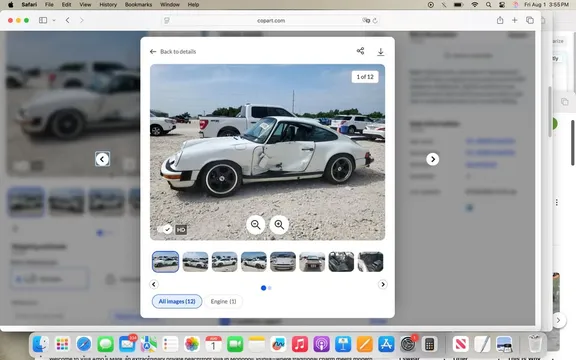Open the Bookmarks menu
Image resolution: width=576 pixels, height=360 pixels.
[x=138, y=4]
